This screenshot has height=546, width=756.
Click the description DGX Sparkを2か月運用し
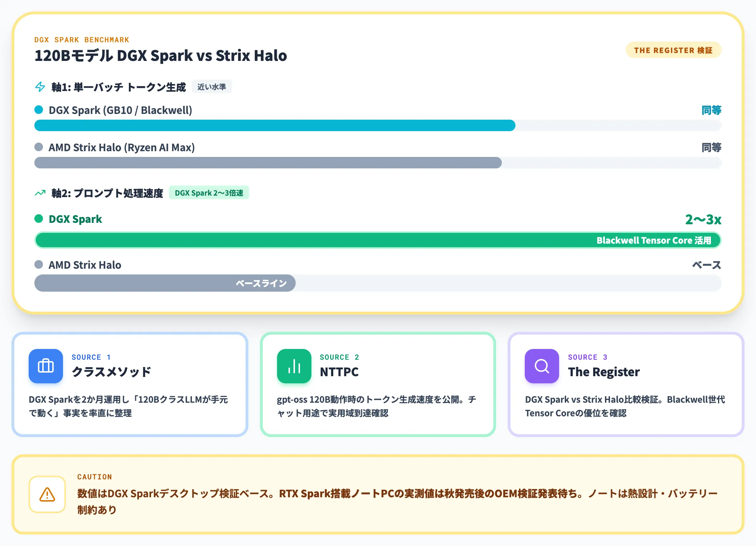coord(128,406)
